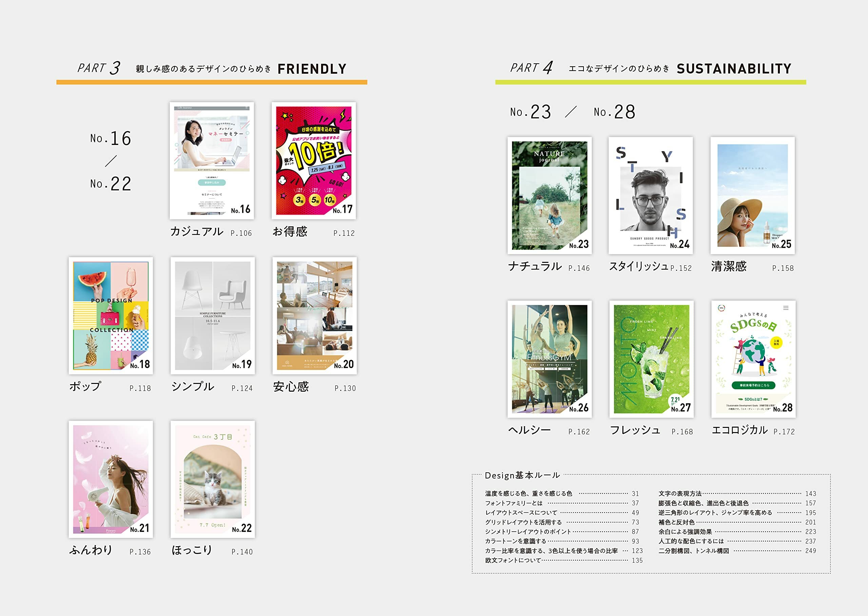Select the No.26 Fitness GYM poster
This screenshot has height=616, width=868.
coord(549,359)
